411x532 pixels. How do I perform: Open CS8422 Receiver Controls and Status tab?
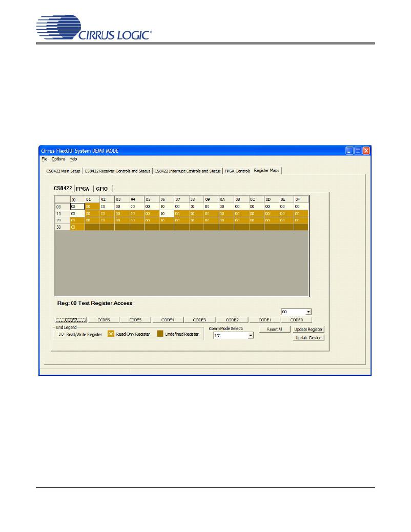117,171
